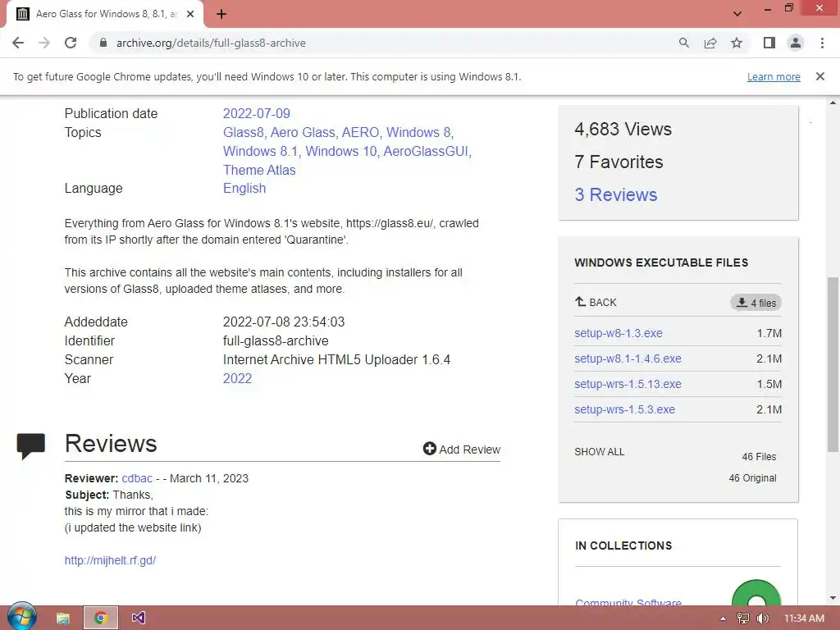The image size is (840, 630).
Task: Open the mijhelt.rf.gd mirror link
Action: [110, 560]
